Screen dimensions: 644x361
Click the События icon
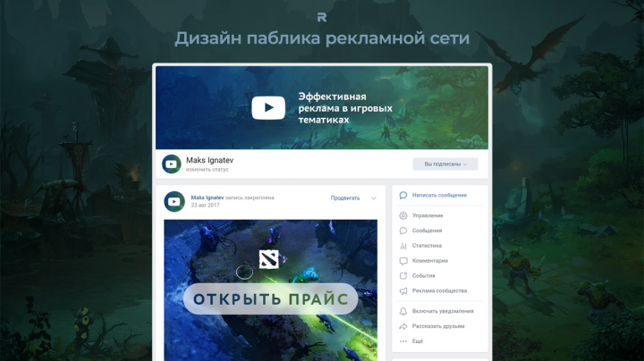point(403,276)
